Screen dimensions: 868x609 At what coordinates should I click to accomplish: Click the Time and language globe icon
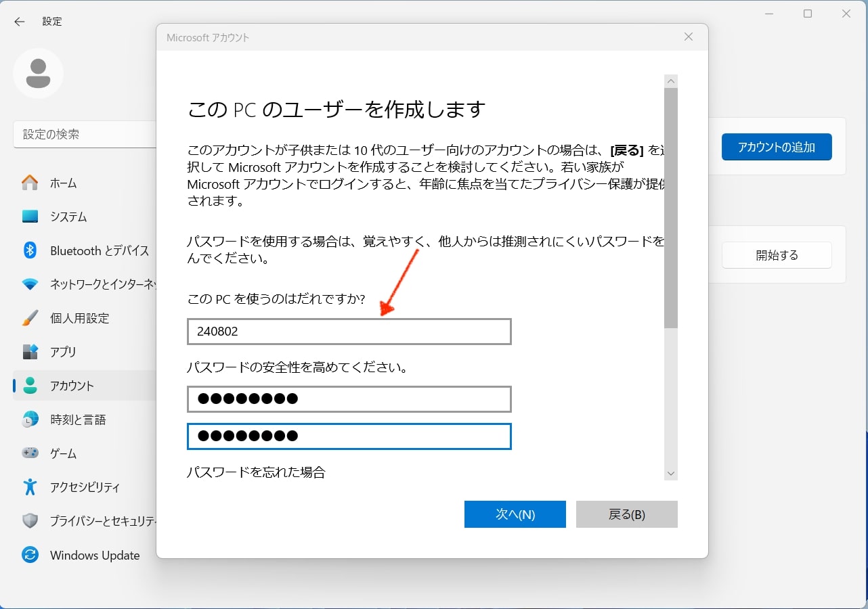tap(30, 420)
